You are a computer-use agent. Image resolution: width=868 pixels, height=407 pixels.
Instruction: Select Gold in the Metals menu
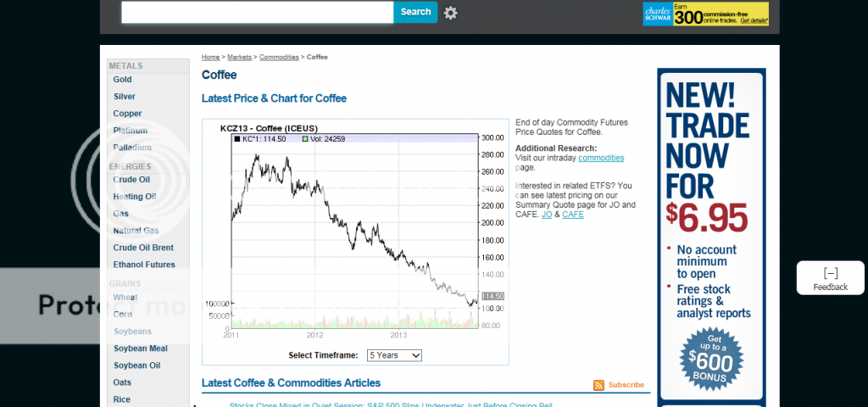(123, 80)
